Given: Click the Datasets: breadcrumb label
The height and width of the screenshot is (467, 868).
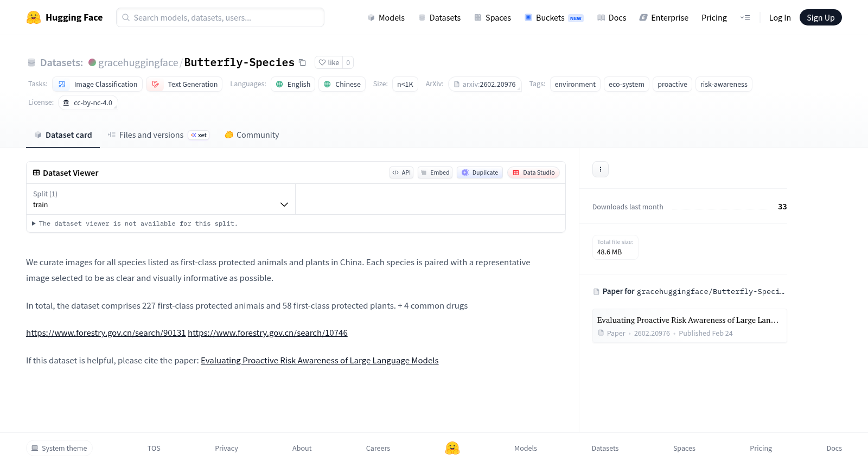Looking at the screenshot, I should [x=61, y=62].
